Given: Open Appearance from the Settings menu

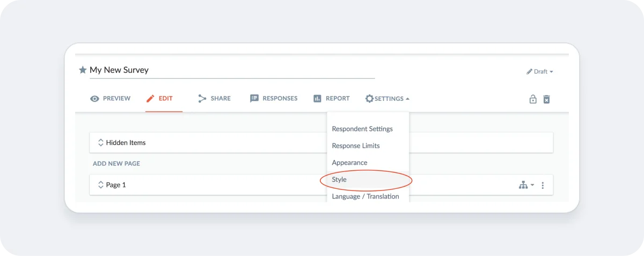Looking at the screenshot, I should click(x=349, y=163).
